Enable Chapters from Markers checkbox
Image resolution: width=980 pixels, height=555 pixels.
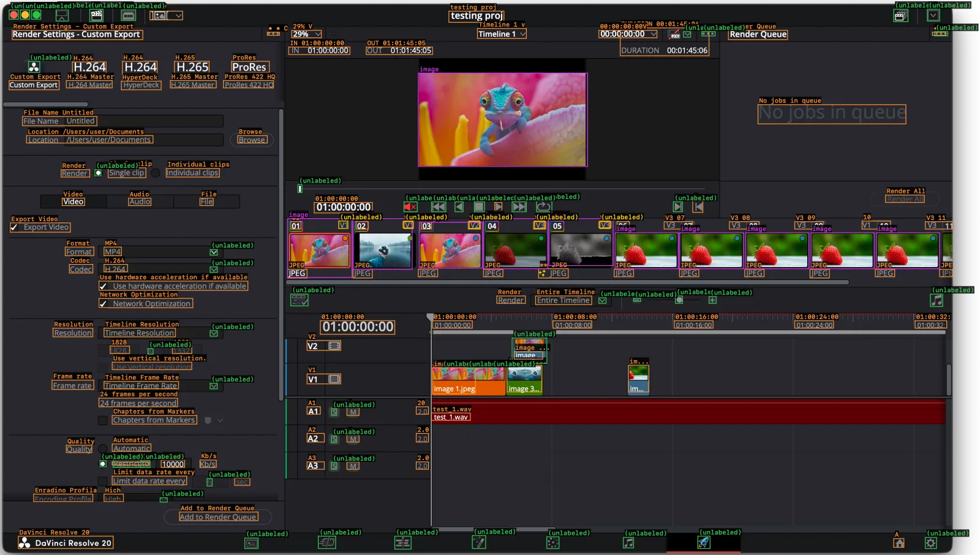click(x=103, y=420)
